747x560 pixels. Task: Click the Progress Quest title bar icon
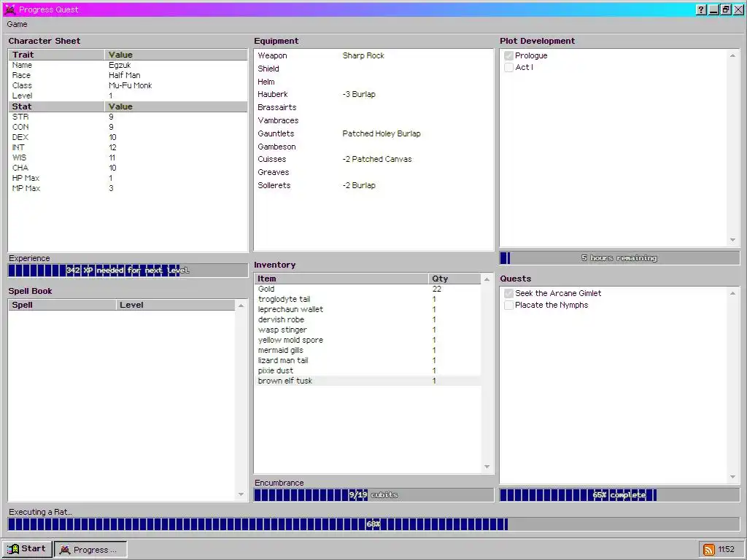(x=9, y=9)
